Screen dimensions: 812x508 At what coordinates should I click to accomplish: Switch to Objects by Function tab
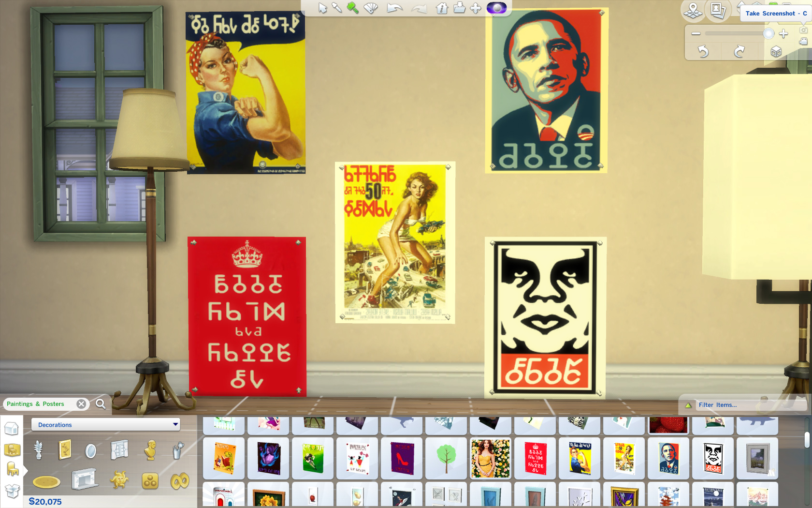pos(12,469)
